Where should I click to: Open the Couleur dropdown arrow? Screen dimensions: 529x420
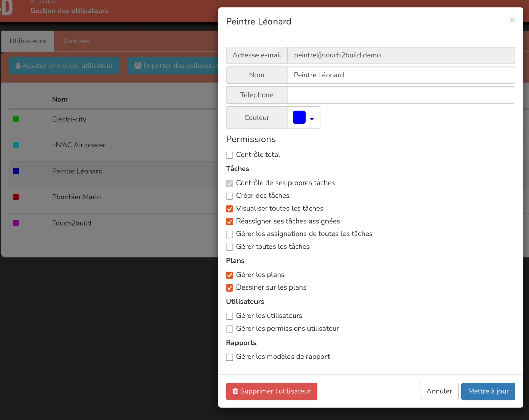(x=312, y=119)
